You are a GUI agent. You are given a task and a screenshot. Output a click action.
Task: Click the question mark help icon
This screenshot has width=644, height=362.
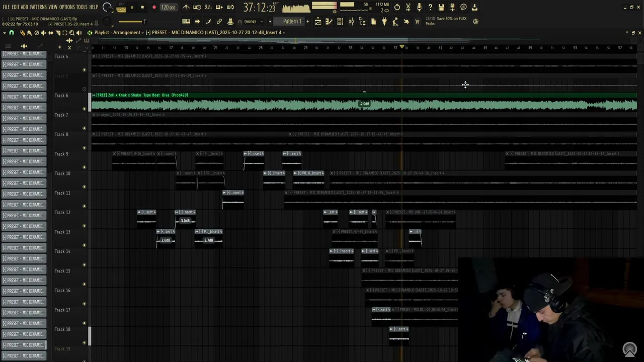(430, 7)
